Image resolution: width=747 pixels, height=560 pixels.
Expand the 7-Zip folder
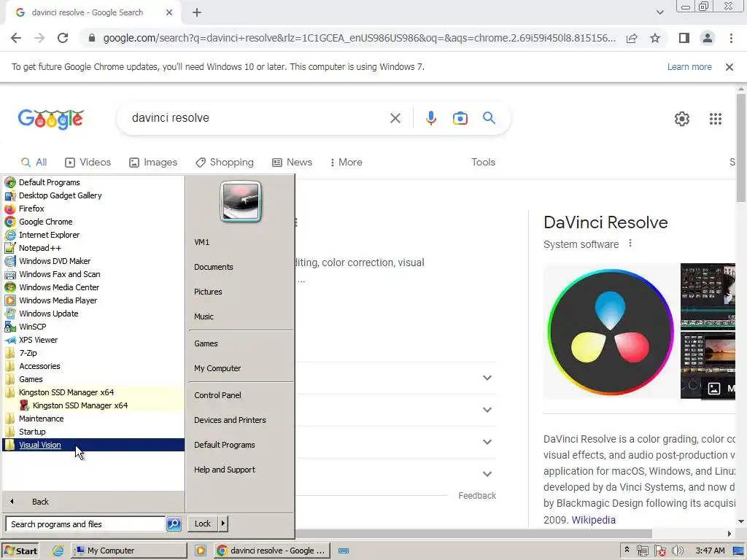coord(28,353)
